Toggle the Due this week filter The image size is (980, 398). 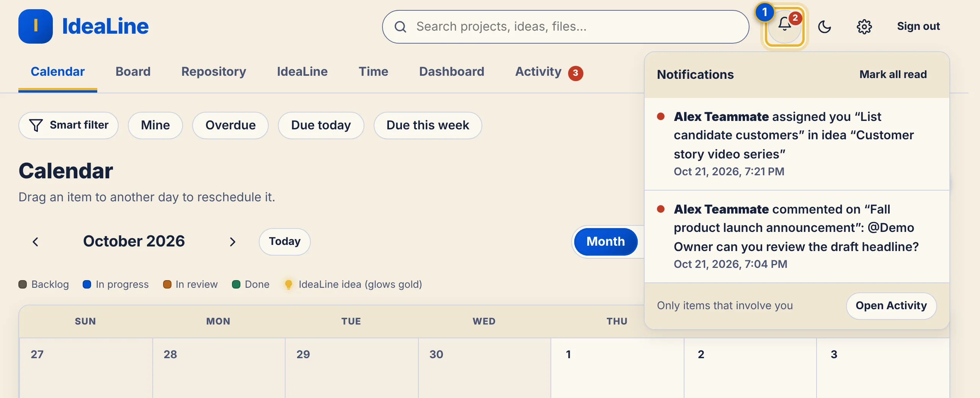click(428, 125)
